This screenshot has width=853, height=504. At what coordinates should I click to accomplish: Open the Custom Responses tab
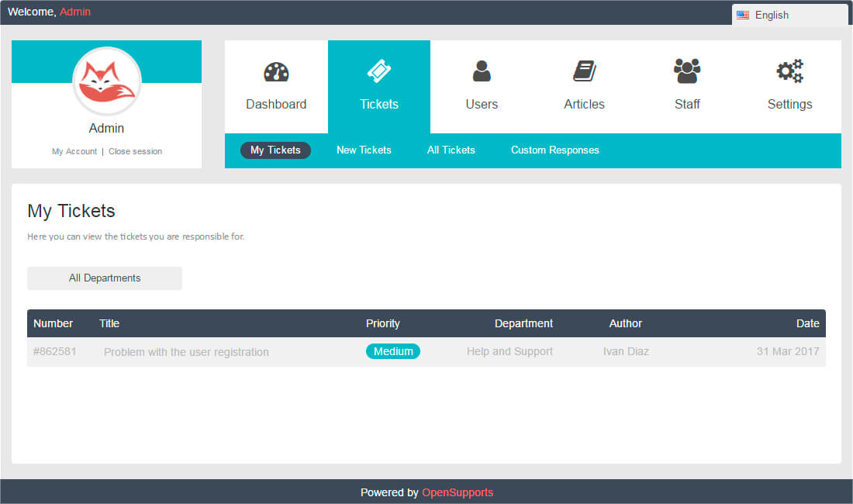[555, 150]
